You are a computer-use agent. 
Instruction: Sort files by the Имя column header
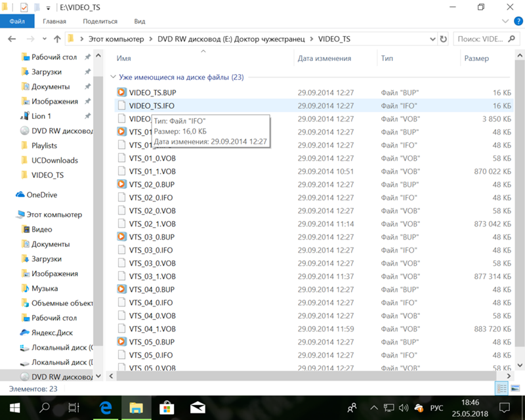point(123,58)
